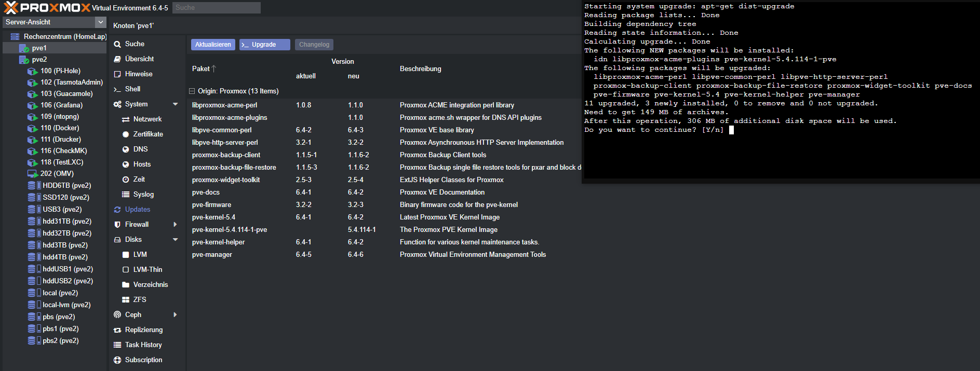Click the Replizierung retweet icon
The width and height of the screenshot is (980, 371).
[117, 330]
